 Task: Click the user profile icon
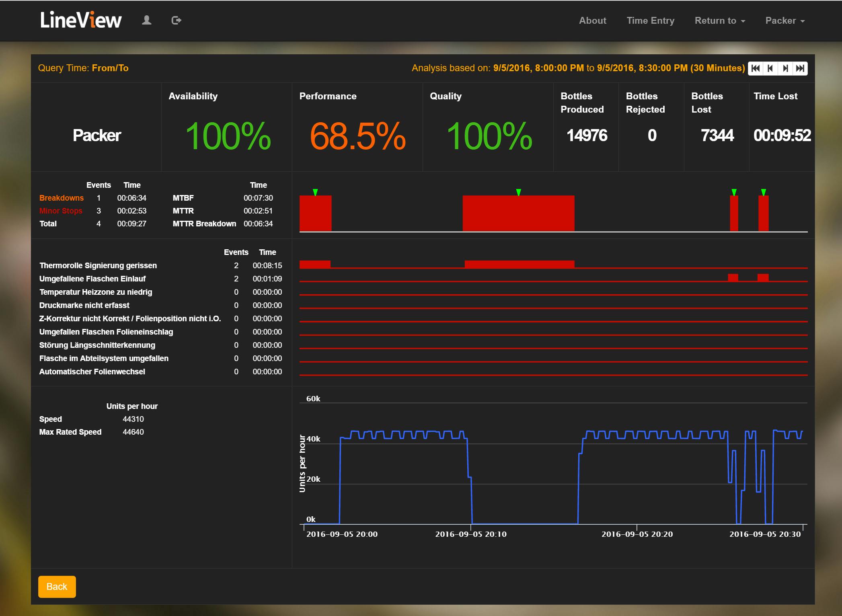147,21
